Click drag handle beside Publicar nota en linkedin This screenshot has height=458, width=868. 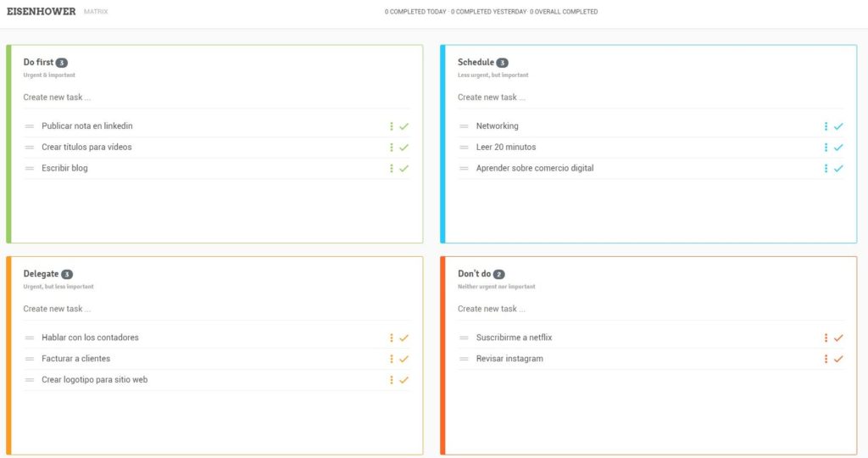click(30, 126)
